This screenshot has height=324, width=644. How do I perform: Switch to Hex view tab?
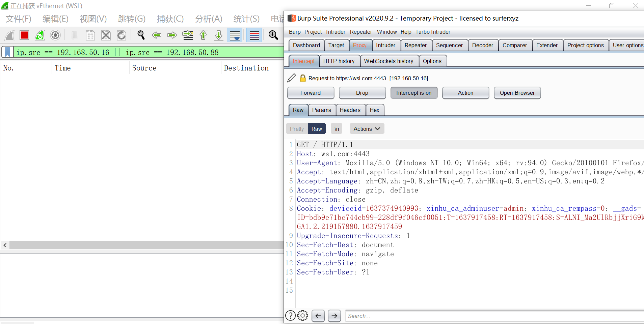pos(374,110)
